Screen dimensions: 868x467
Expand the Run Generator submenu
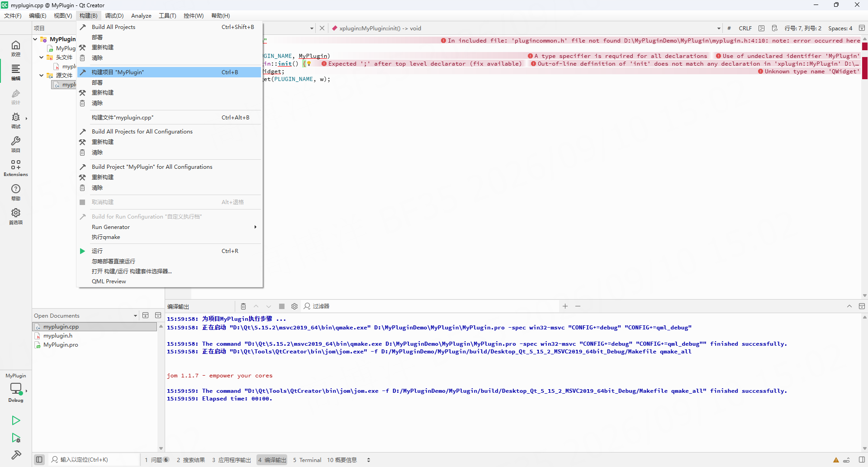pyautogui.click(x=170, y=227)
